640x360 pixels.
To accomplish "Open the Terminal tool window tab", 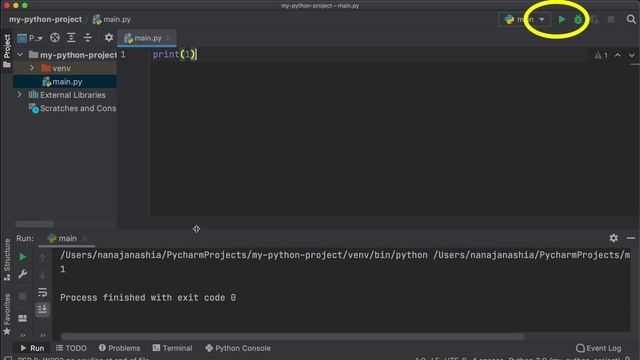I will (x=172, y=348).
